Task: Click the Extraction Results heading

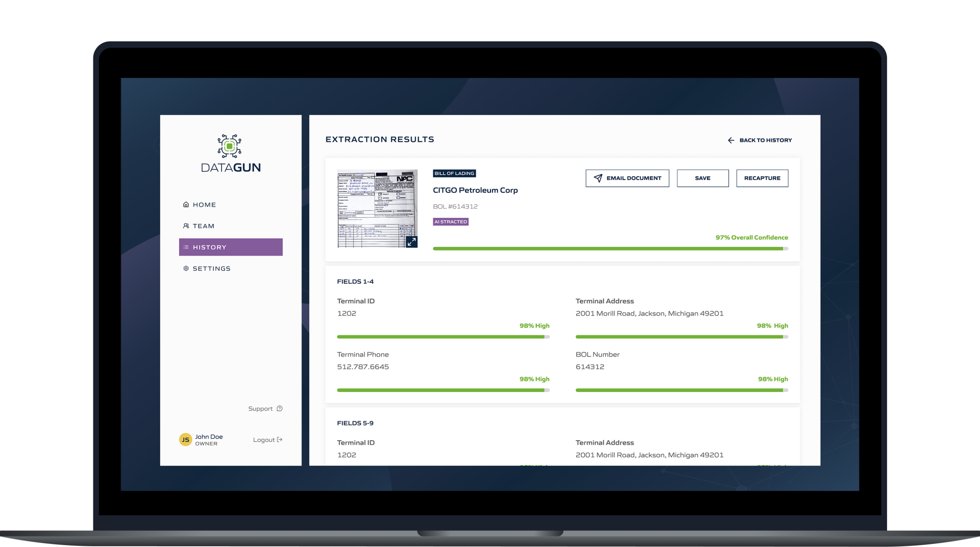Action: [380, 139]
